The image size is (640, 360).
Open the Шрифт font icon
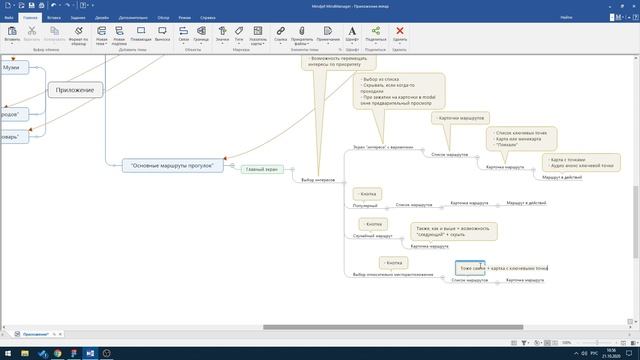352,31
